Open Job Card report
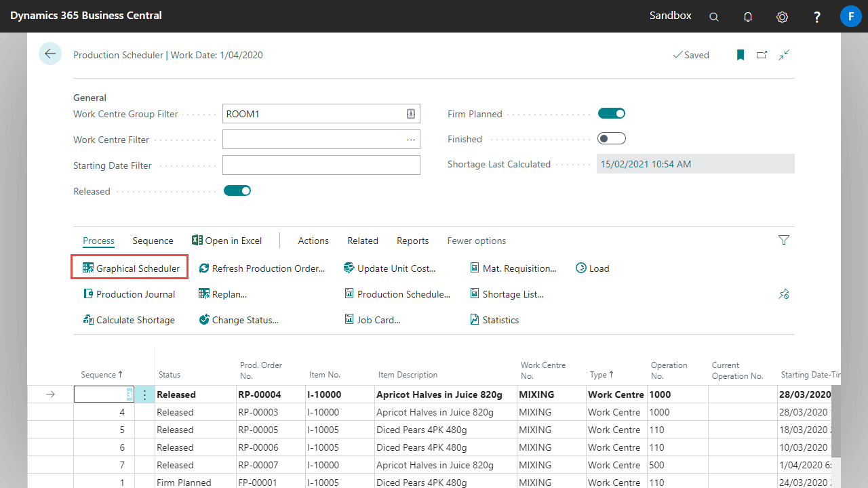 [372, 320]
